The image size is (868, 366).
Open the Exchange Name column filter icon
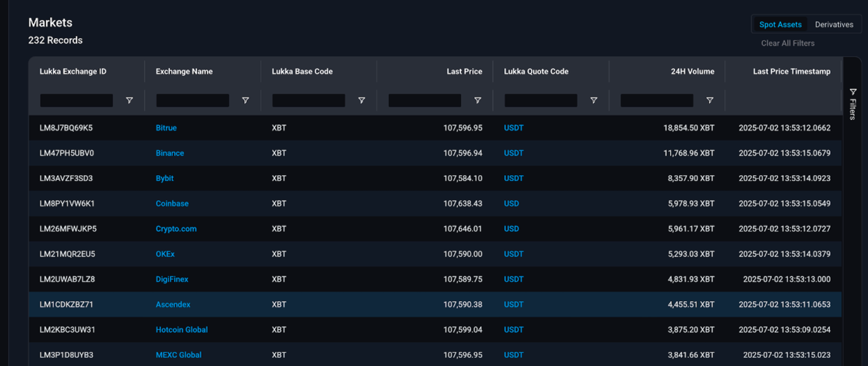246,100
